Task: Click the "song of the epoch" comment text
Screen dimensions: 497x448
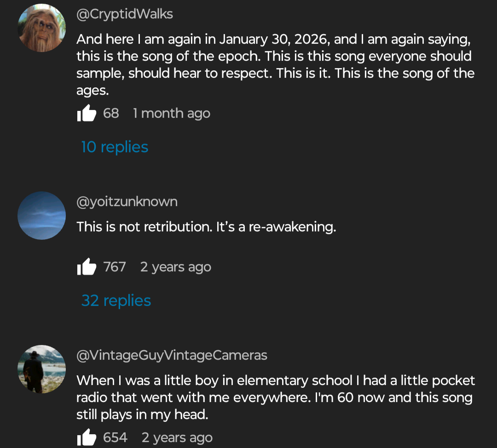Action: point(275,64)
